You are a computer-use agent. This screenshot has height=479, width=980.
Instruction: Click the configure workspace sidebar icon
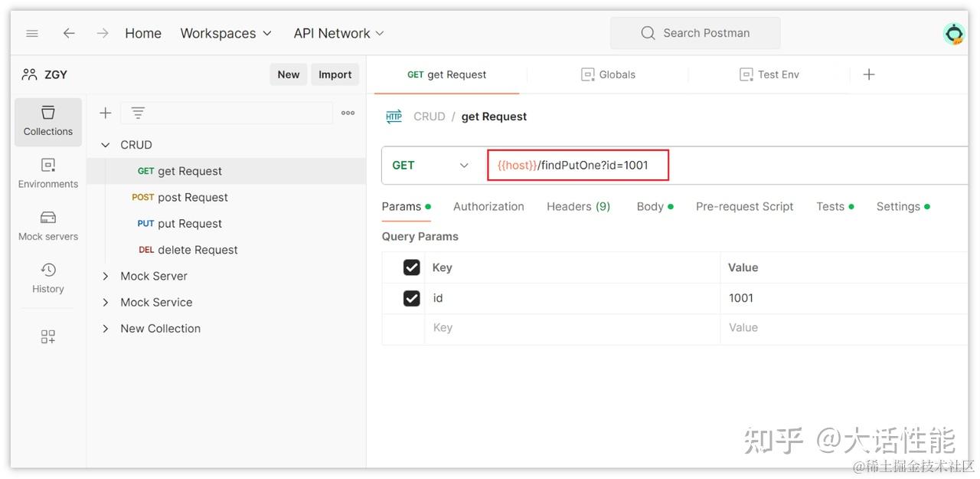pos(48,336)
